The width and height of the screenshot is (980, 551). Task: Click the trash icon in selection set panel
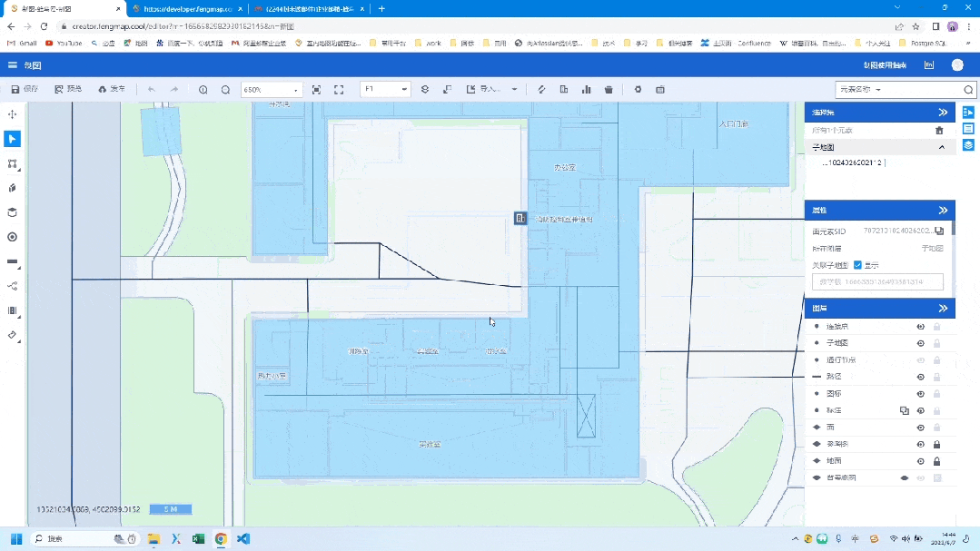(x=939, y=131)
